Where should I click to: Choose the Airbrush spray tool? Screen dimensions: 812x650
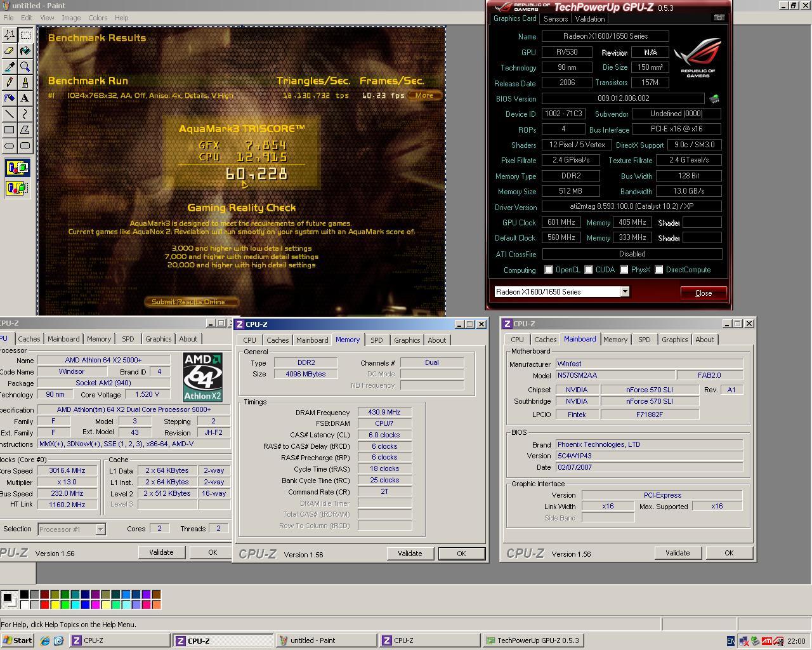[x=10, y=98]
